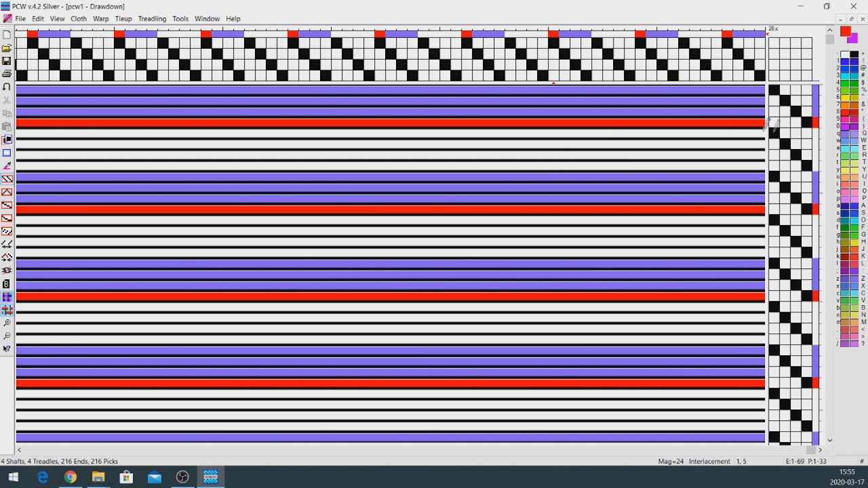
Task: Open a file with the folder icon
Action: (x=7, y=48)
